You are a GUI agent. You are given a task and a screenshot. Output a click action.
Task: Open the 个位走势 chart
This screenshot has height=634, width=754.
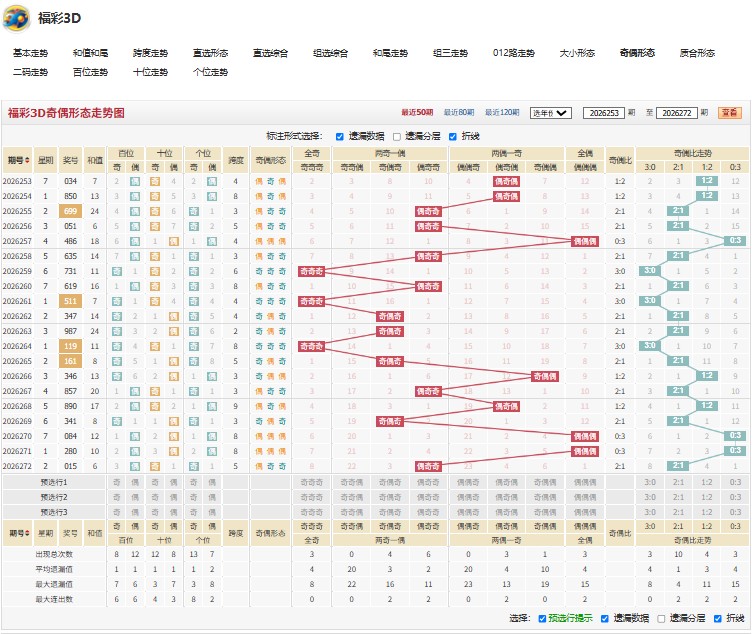pos(211,72)
